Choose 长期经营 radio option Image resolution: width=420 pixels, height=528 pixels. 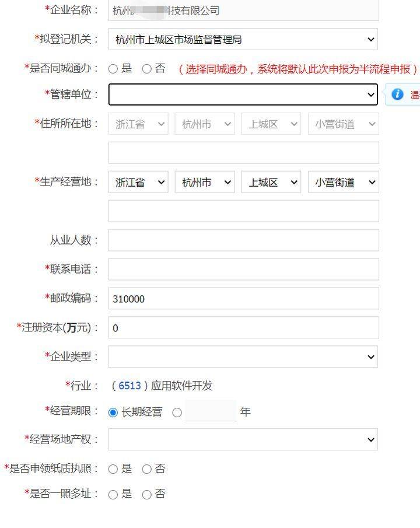[113, 412]
